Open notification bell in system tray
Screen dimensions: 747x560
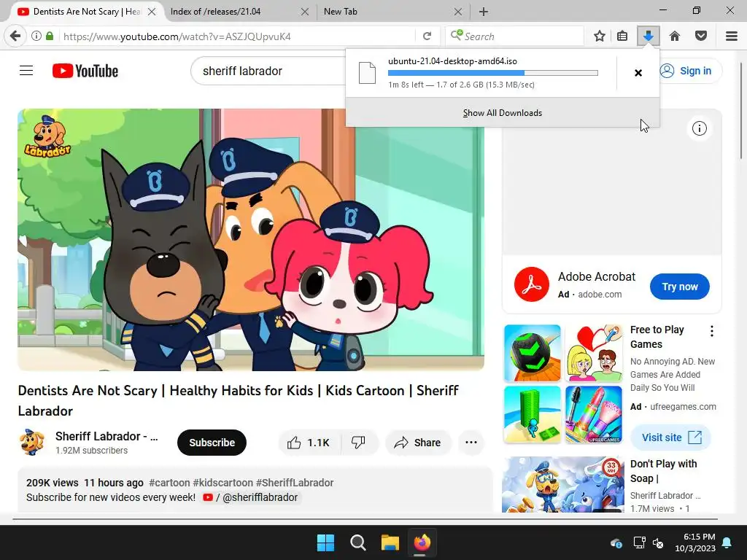[727, 542]
